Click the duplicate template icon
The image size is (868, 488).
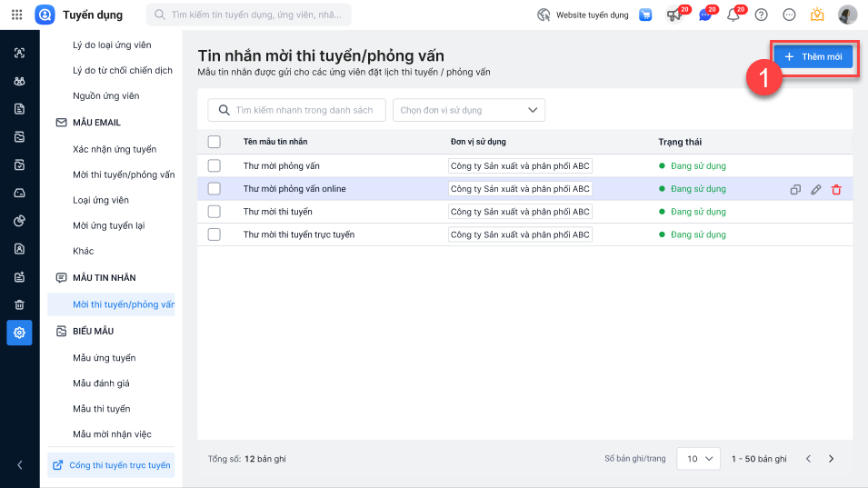tap(795, 189)
